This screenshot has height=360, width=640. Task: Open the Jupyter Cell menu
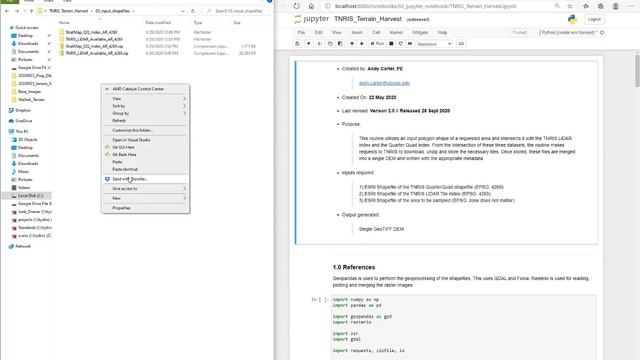pos(376,32)
